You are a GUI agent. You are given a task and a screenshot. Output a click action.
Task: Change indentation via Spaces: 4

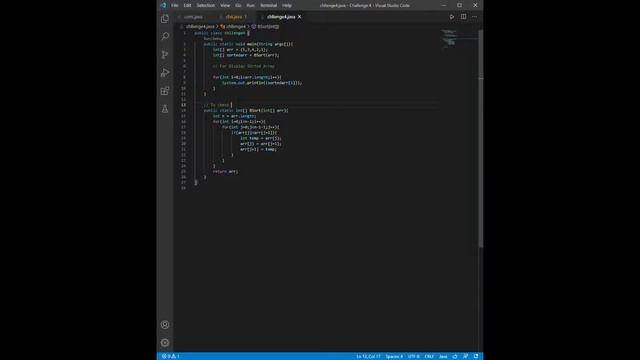coord(394,356)
